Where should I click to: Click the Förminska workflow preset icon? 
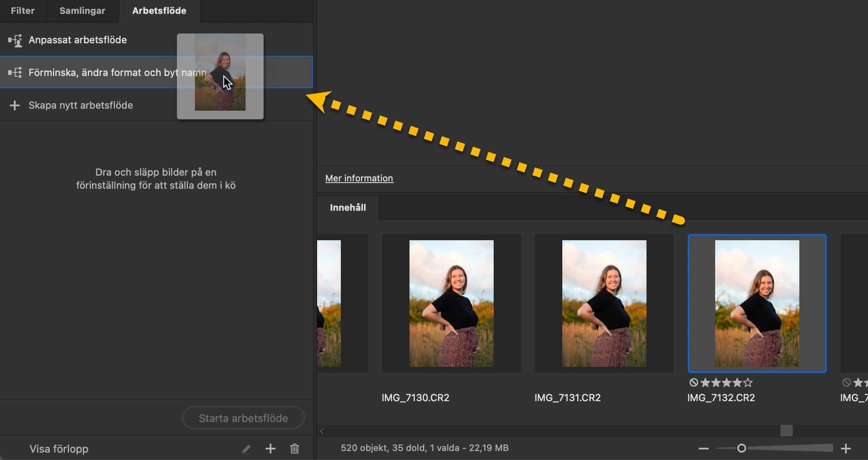[15, 73]
